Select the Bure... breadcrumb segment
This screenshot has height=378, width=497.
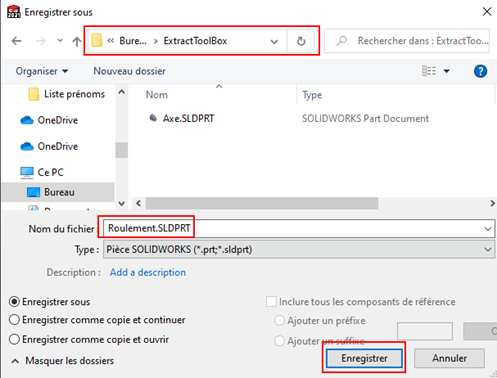pos(133,41)
